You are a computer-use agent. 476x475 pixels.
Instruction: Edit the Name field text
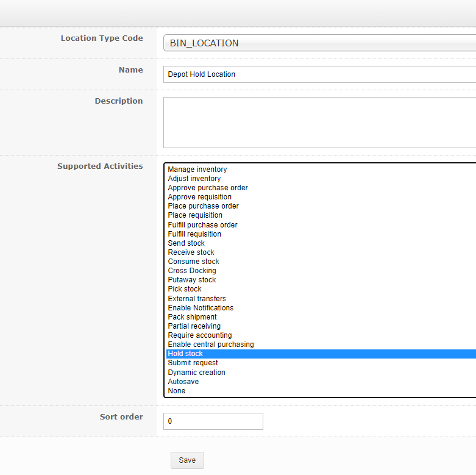[x=319, y=74]
